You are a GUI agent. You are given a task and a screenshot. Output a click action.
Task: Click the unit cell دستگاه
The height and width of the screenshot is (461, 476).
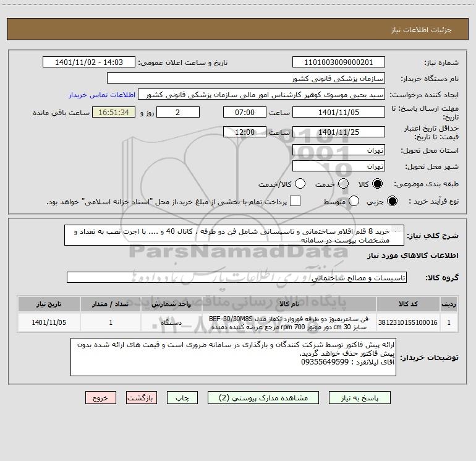(171, 322)
